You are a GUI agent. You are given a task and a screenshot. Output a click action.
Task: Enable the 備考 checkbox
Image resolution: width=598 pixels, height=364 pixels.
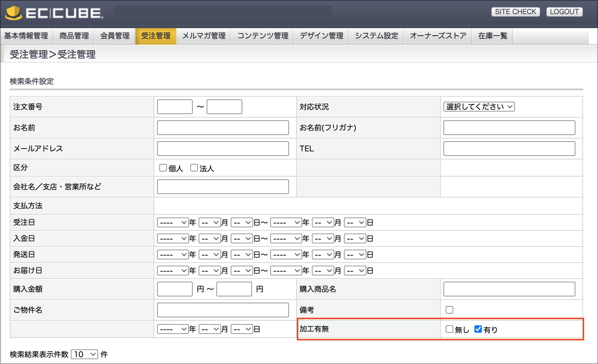(449, 310)
